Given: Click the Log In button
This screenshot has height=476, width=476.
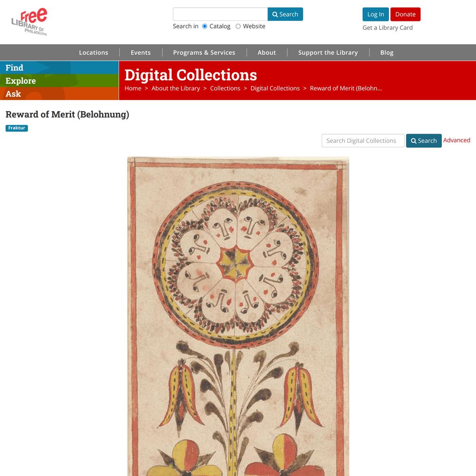Looking at the screenshot, I should [x=376, y=14].
